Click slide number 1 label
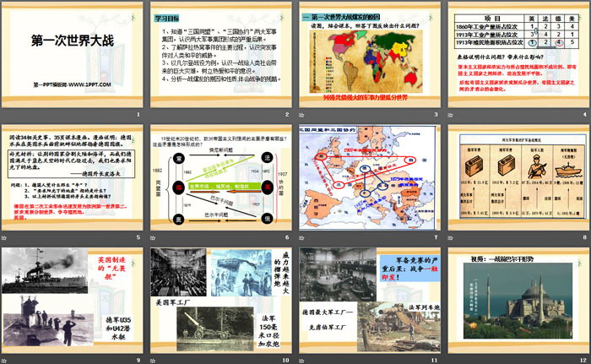Image resolution: width=591 pixels, height=364 pixels. 138,114
